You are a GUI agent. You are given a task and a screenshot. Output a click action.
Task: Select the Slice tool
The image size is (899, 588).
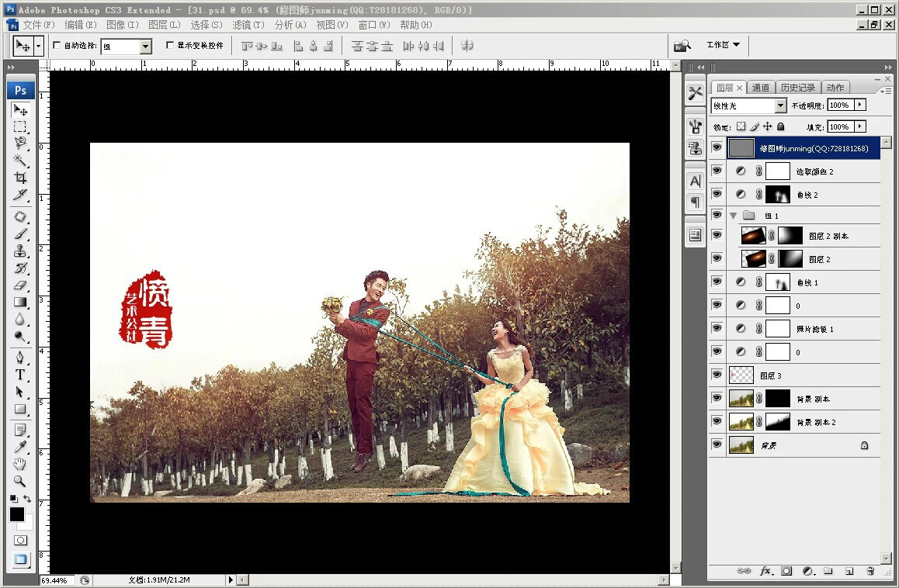point(20,195)
